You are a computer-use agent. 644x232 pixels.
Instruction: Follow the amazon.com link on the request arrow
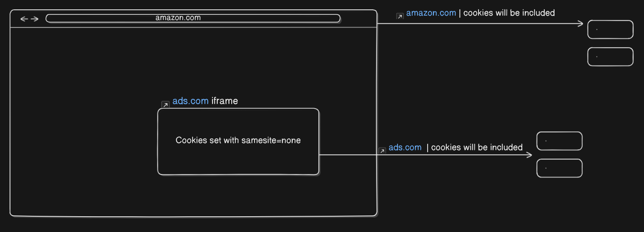(431, 13)
